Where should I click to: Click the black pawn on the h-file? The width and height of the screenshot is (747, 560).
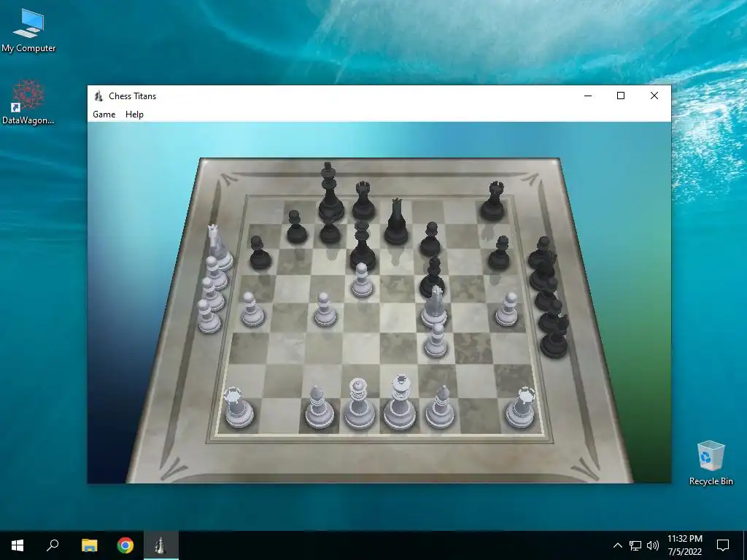499,252
